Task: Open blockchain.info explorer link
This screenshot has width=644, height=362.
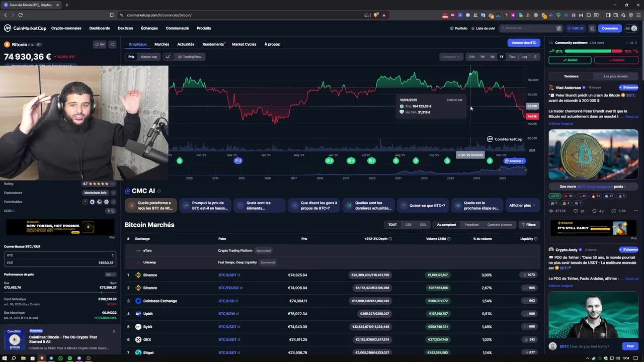Action: (95, 193)
